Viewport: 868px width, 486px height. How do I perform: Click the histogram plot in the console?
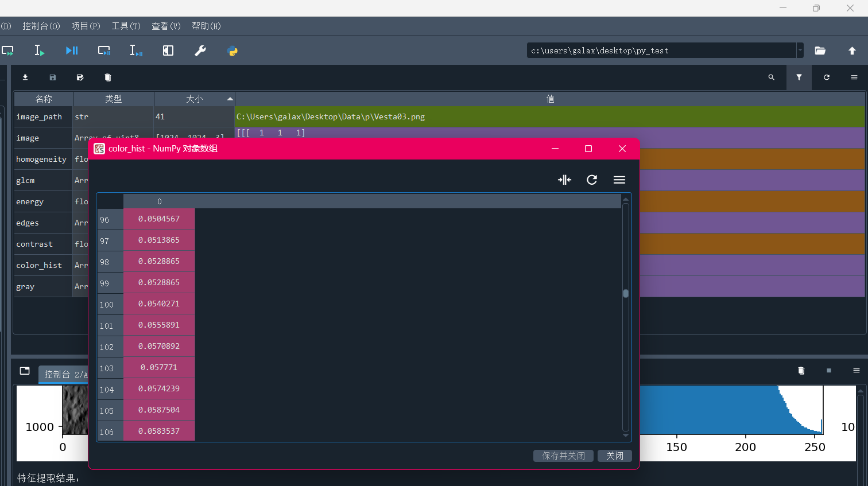[732, 409]
